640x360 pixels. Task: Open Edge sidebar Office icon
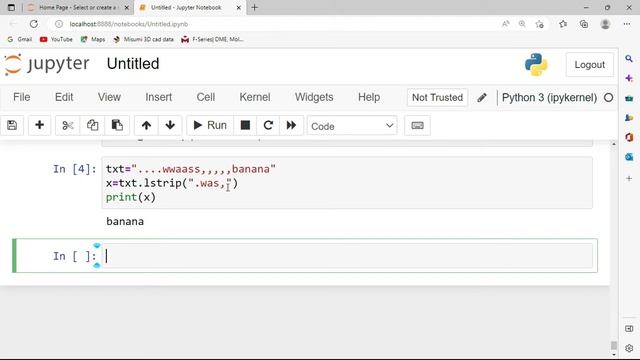629,137
